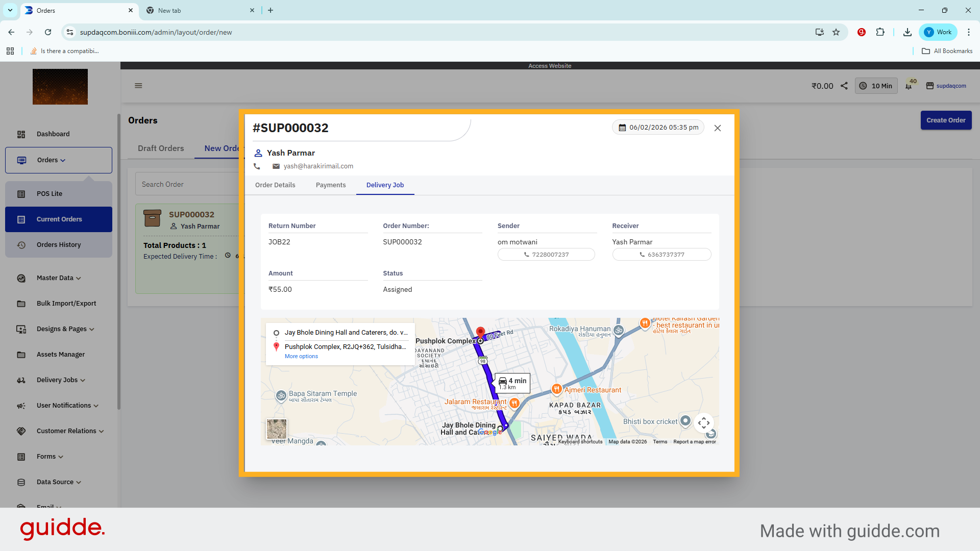Image resolution: width=980 pixels, height=551 pixels.
Task: Open Orders History in sidebar
Action: (59, 245)
